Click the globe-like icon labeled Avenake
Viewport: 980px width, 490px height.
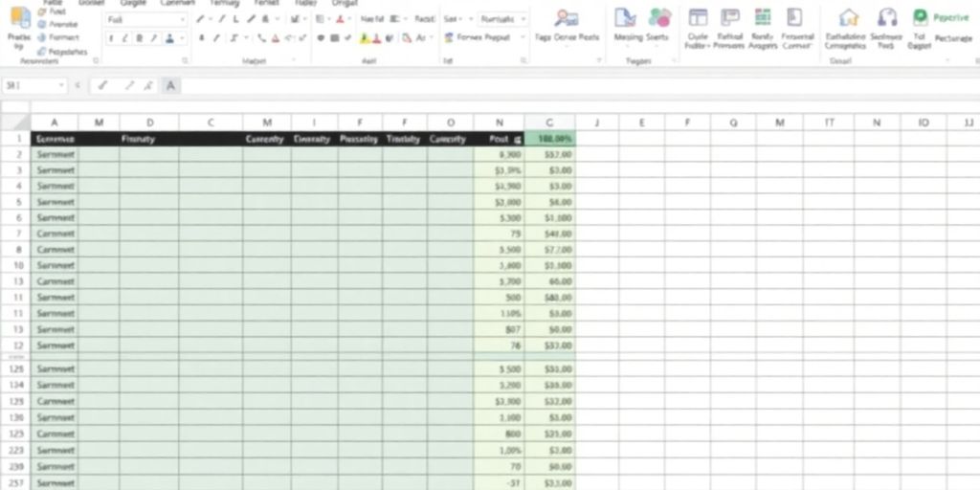42,24
